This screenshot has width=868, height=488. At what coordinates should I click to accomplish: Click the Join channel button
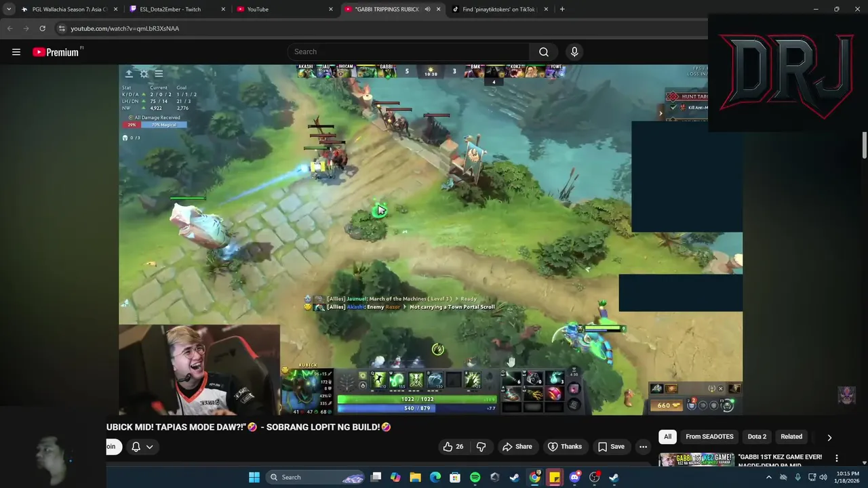[114, 447]
